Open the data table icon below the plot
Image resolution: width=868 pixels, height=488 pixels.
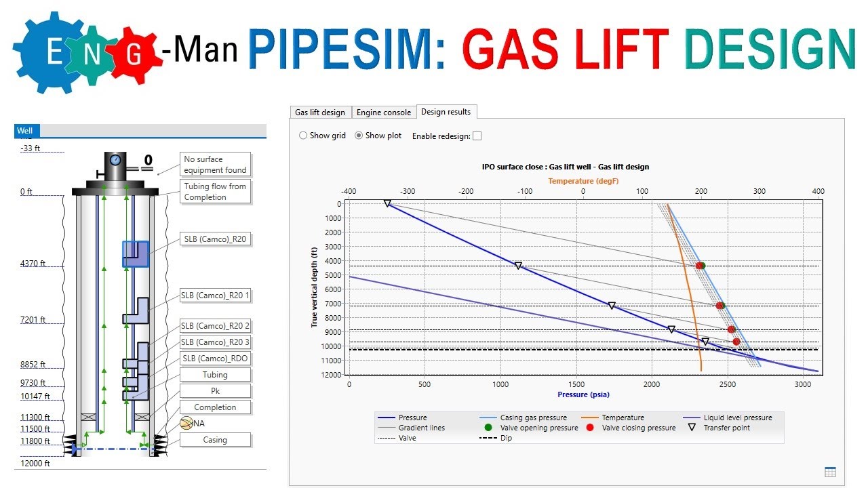(x=830, y=472)
